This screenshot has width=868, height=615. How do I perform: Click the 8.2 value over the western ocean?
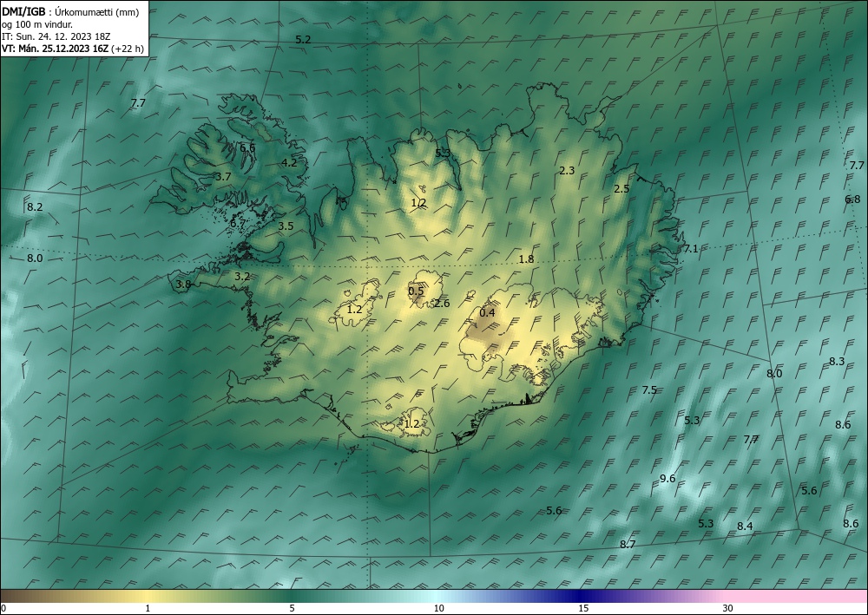pos(35,207)
